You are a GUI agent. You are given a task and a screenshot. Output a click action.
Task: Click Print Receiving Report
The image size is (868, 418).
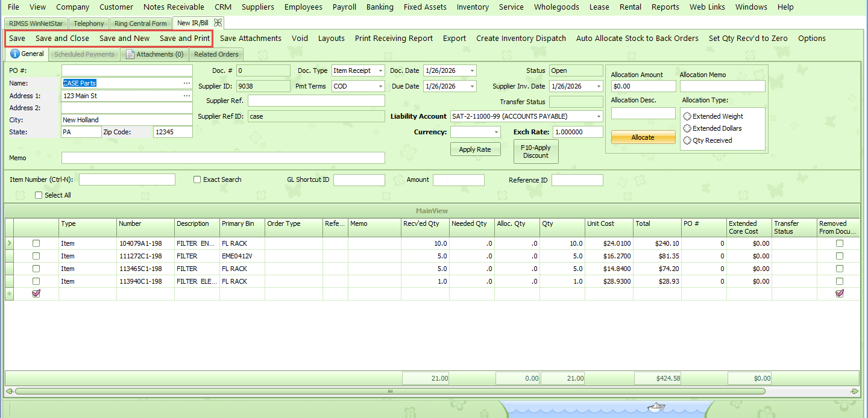pos(394,38)
